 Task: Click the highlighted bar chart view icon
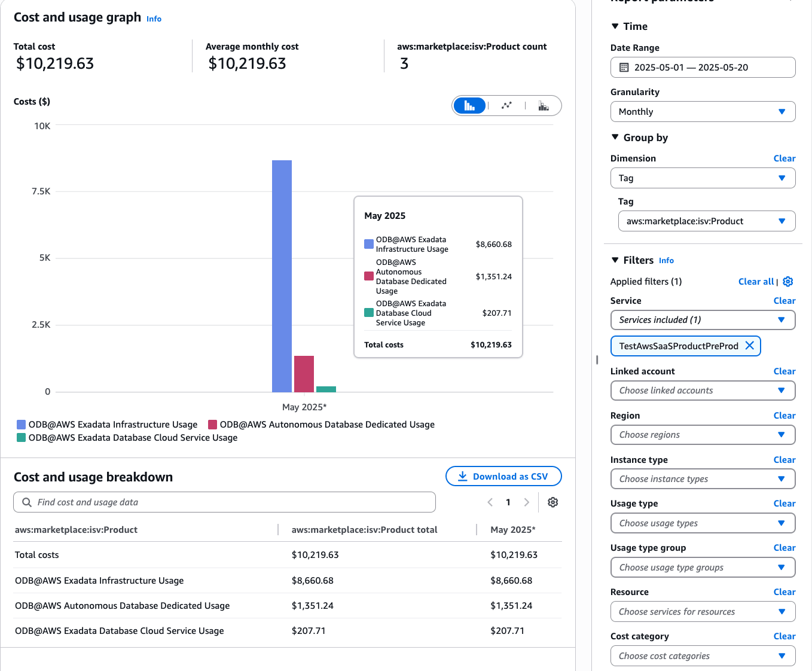click(x=470, y=105)
